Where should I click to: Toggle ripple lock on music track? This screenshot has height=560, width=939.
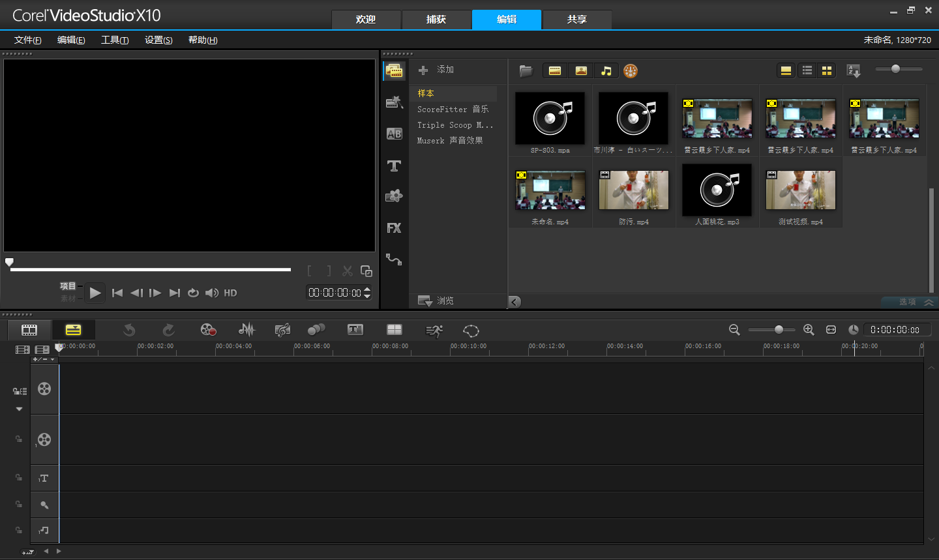tap(19, 530)
